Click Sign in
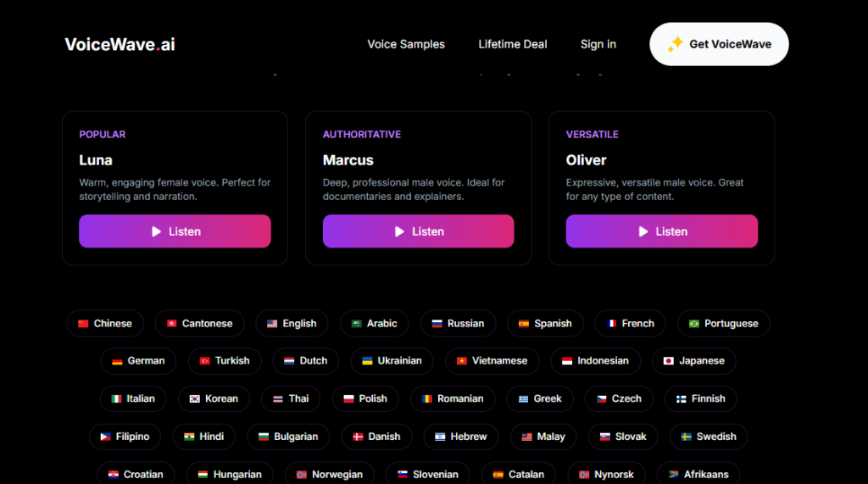The width and height of the screenshot is (868, 484). (x=598, y=44)
